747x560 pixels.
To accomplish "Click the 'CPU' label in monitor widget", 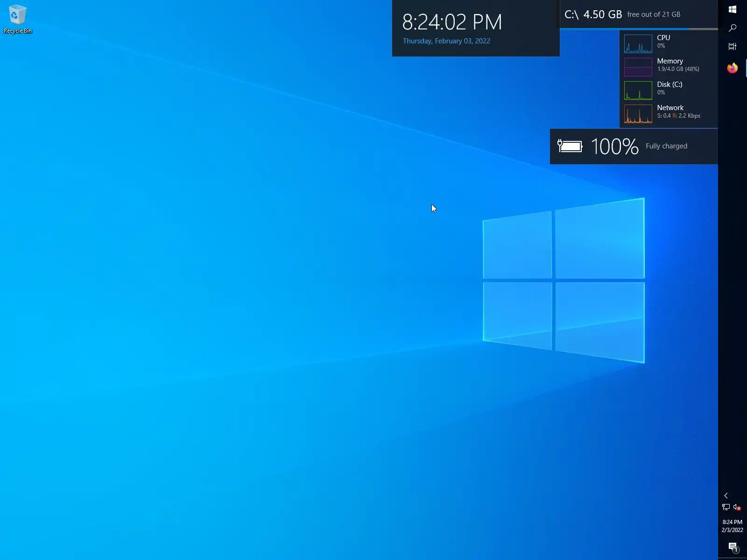I will coord(663,38).
